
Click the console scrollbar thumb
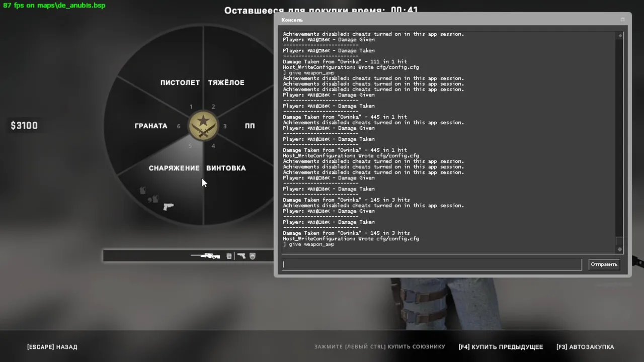(x=620, y=241)
